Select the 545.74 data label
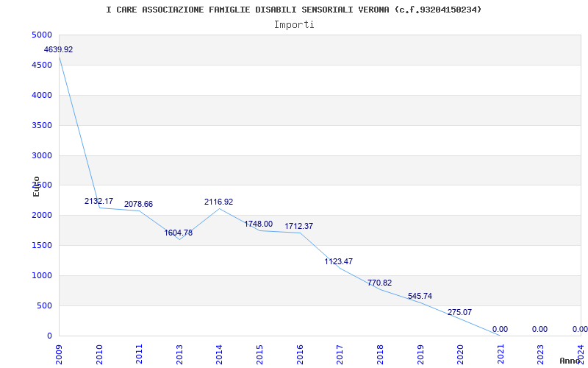The image size is (588, 368). [x=420, y=297]
